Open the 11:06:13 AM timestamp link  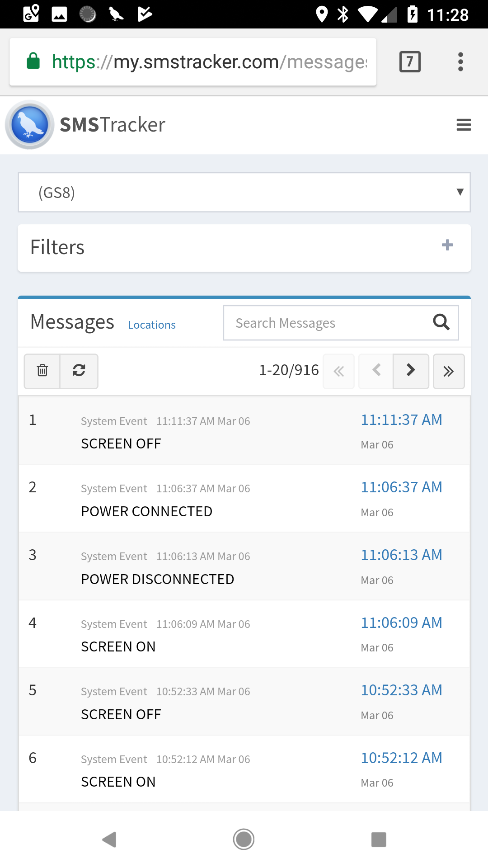401,555
